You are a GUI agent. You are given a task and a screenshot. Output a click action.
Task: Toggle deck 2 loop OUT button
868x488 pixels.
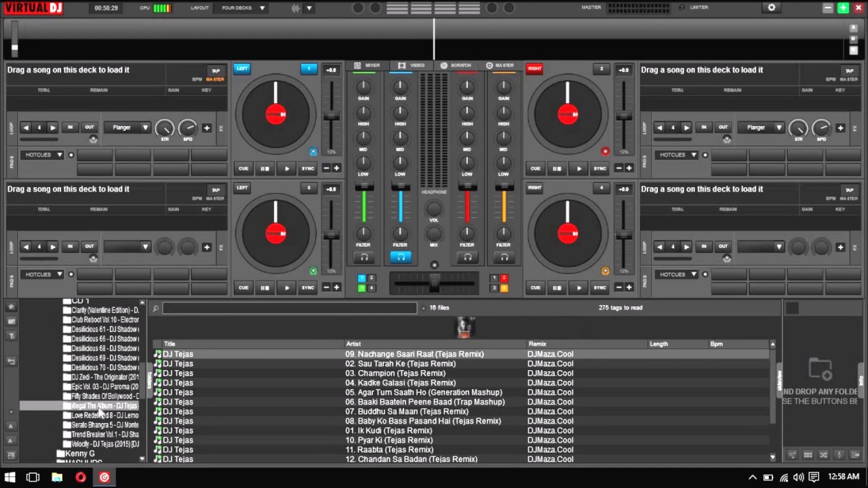[723, 127]
